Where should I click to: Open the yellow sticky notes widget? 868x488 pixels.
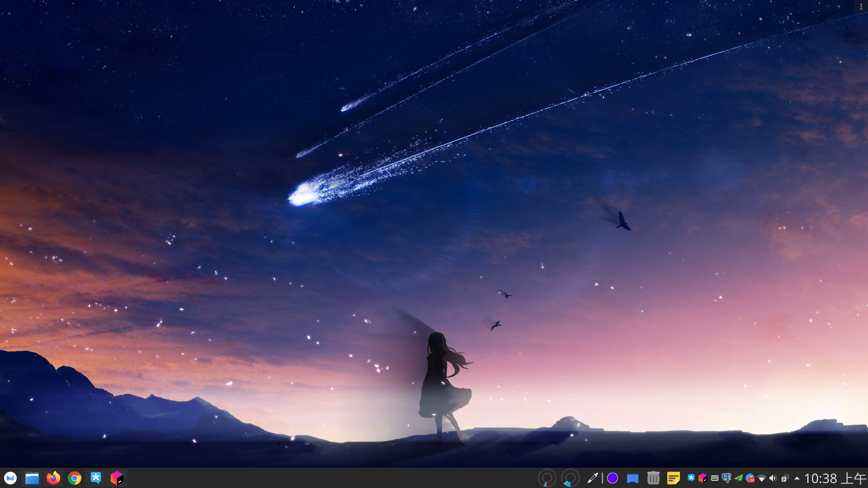(674, 478)
